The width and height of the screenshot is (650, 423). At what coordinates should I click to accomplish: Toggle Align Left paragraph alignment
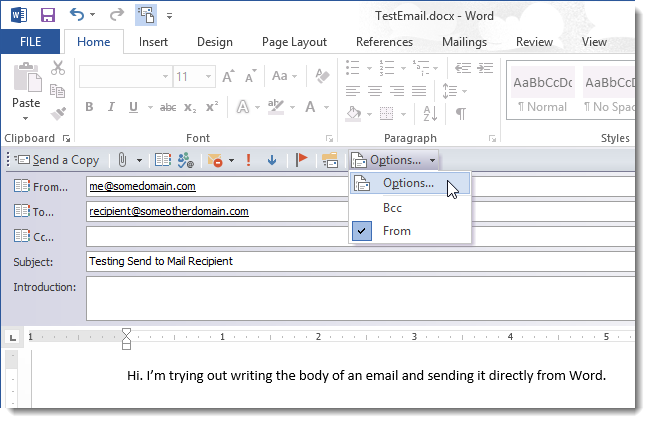point(353,90)
